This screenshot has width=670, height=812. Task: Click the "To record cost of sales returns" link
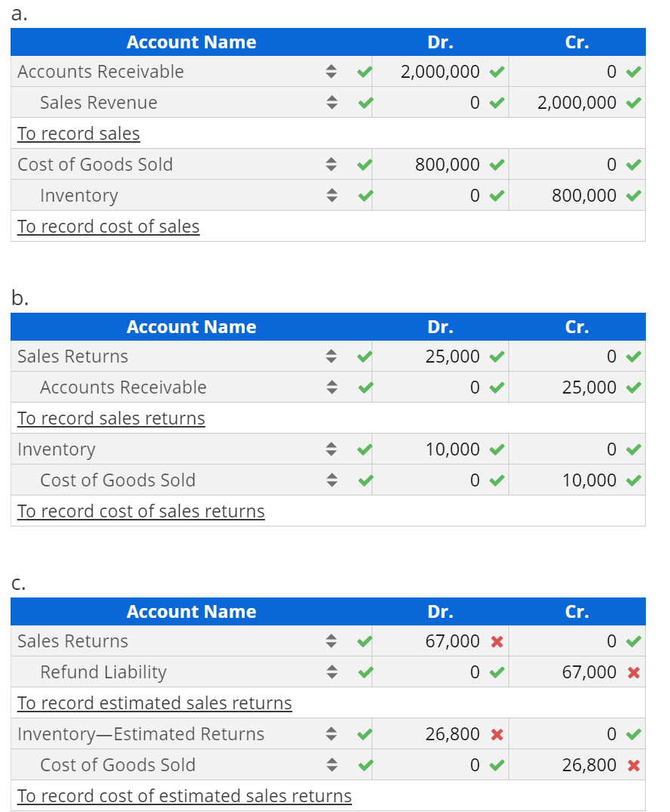[140, 511]
